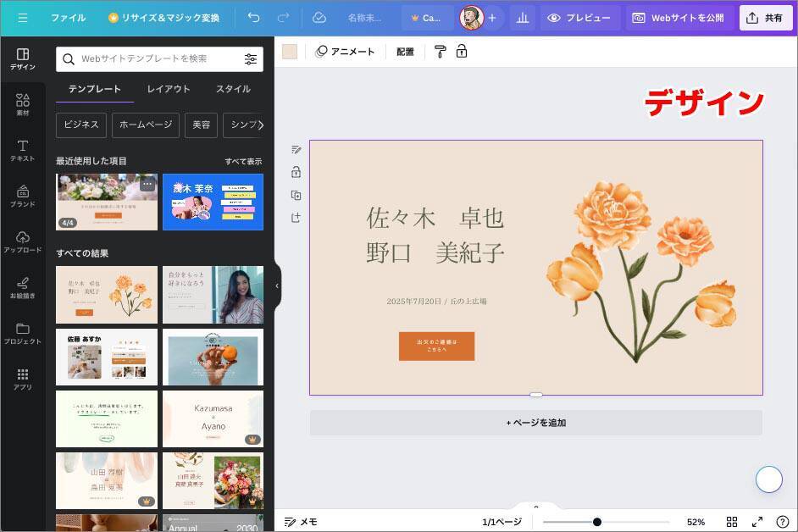Click the paint roller style copy icon
Image resolution: width=798 pixels, height=532 pixels.
[x=440, y=52]
